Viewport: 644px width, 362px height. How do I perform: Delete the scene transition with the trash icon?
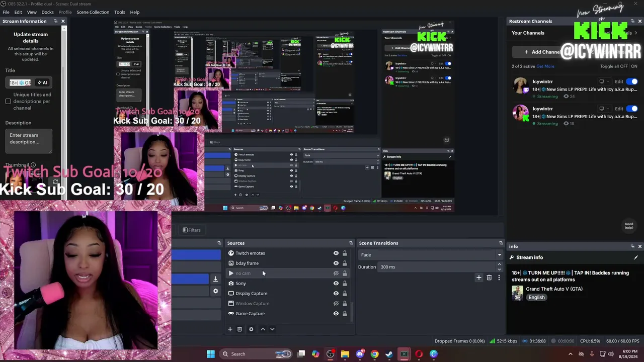(489, 278)
